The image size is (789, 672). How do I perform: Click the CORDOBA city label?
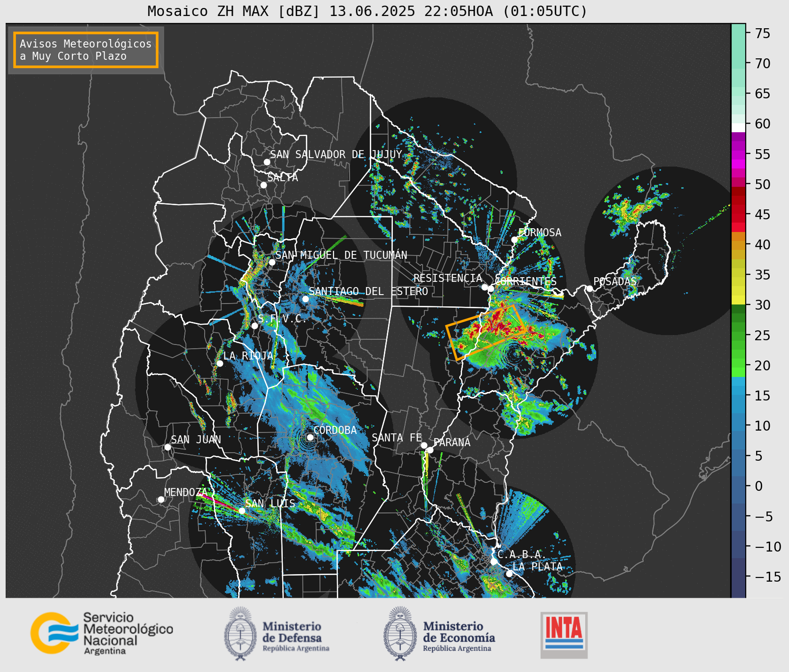coord(335,430)
